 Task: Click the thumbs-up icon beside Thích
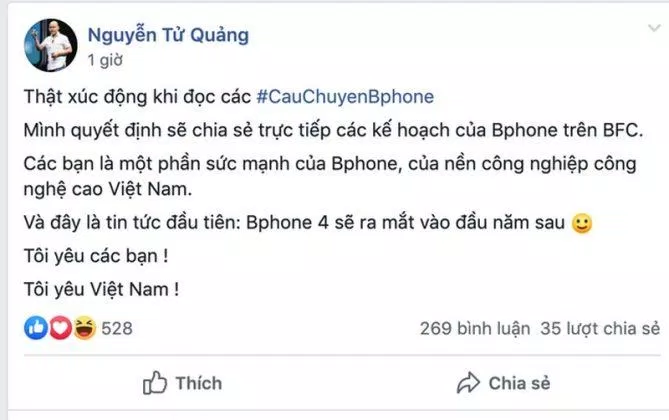click(x=154, y=382)
